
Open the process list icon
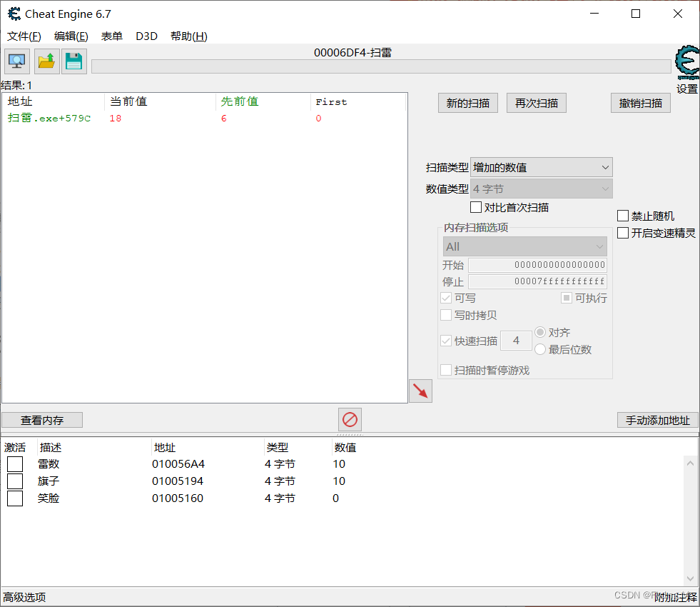tap(16, 61)
